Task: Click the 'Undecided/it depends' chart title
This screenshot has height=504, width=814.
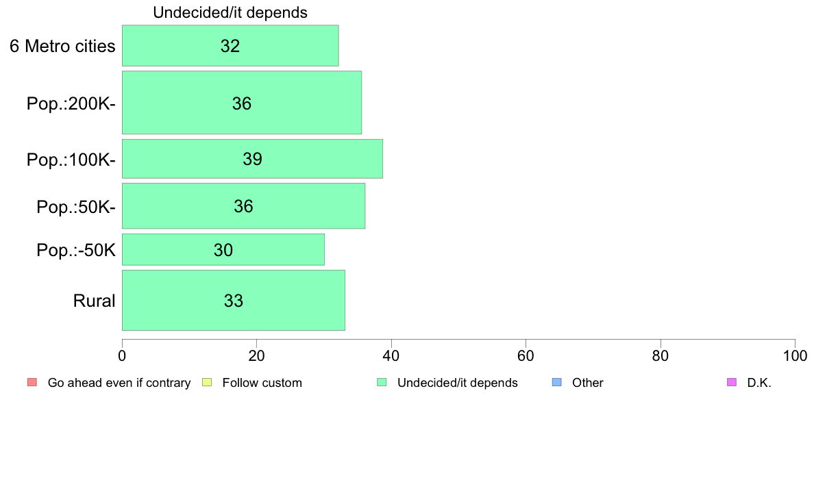Action: tap(230, 12)
